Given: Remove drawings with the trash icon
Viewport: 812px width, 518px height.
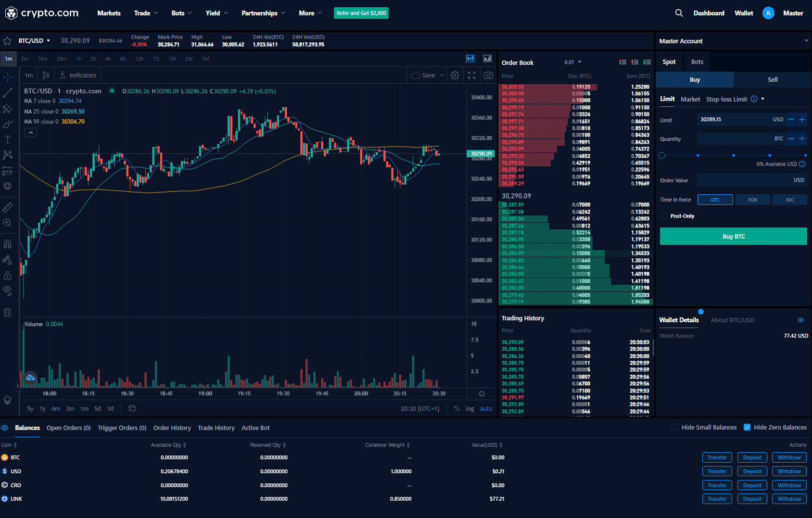Looking at the screenshot, I should pos(8,312).
